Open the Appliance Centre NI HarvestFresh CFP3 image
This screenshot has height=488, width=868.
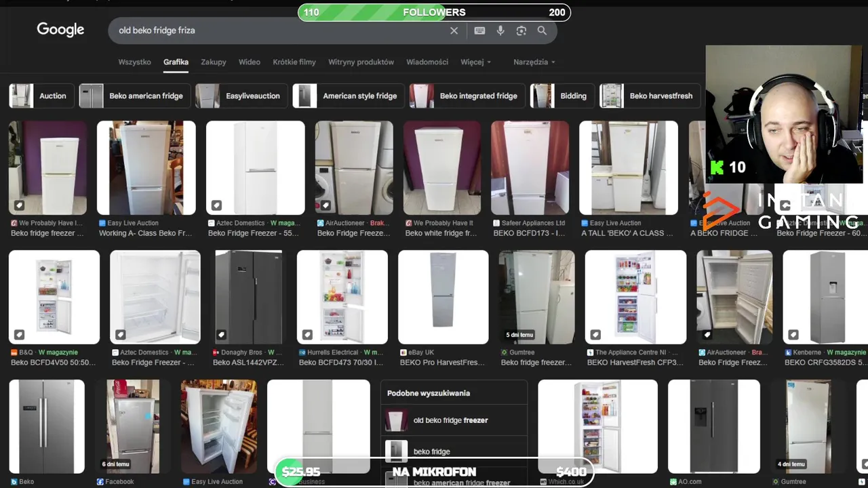tap(635, 298)
